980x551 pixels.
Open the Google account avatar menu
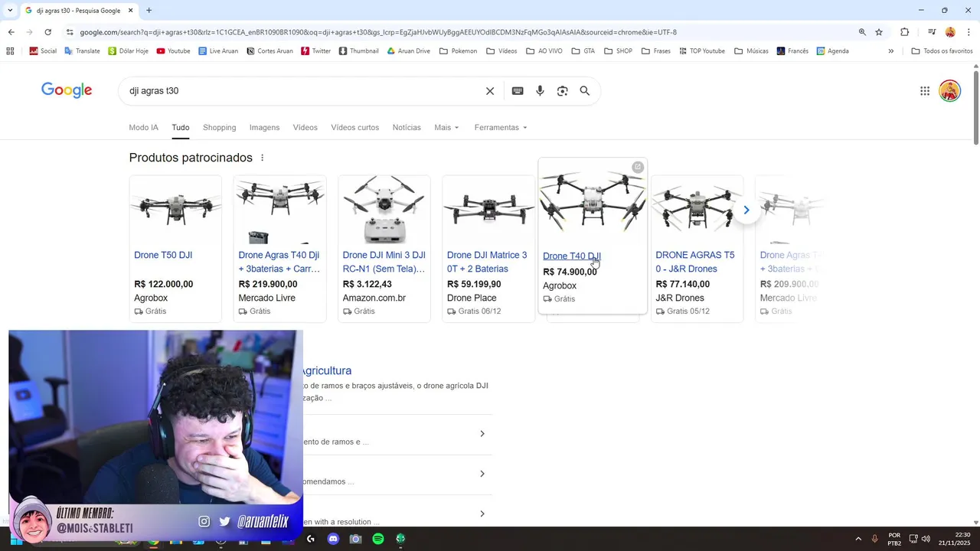(x=950, y=91)
